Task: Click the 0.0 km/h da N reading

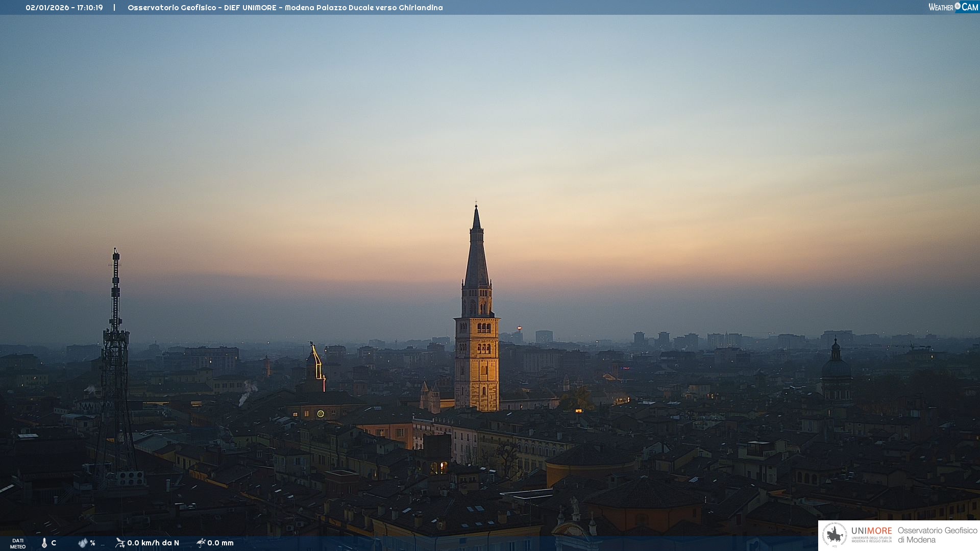Action: (153, 543)
